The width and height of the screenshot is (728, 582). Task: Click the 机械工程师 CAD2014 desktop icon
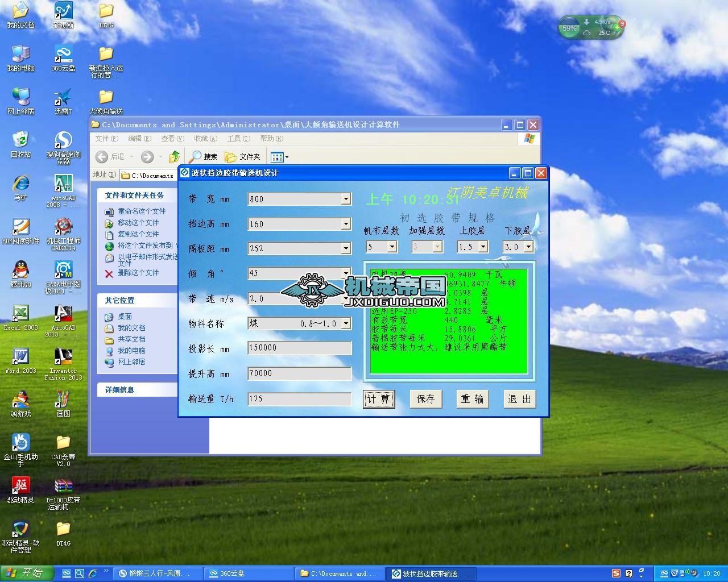coord(63,234)
